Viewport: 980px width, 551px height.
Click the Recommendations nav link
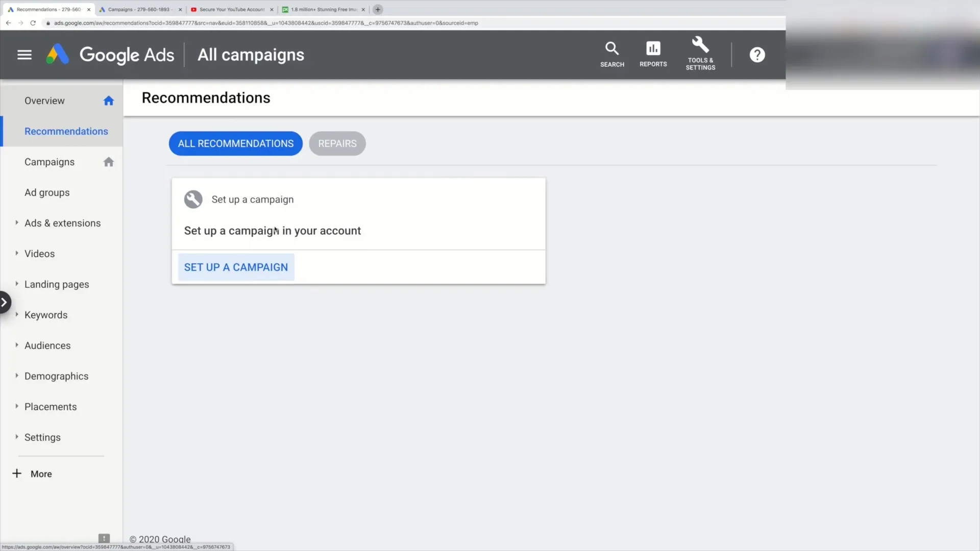(66, 131)
